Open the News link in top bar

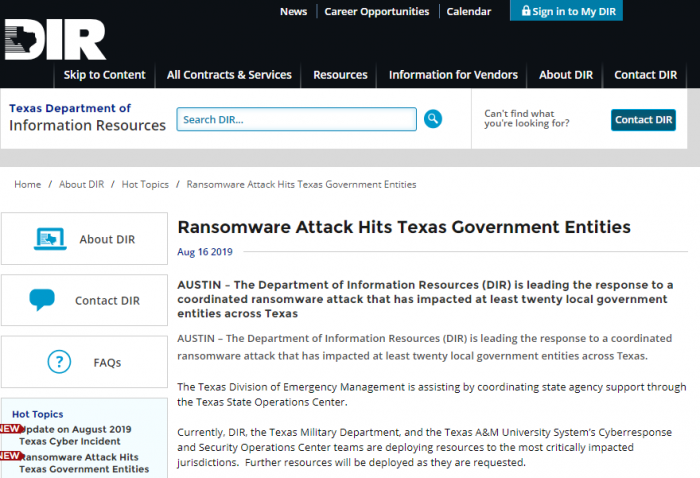(293, 12)
